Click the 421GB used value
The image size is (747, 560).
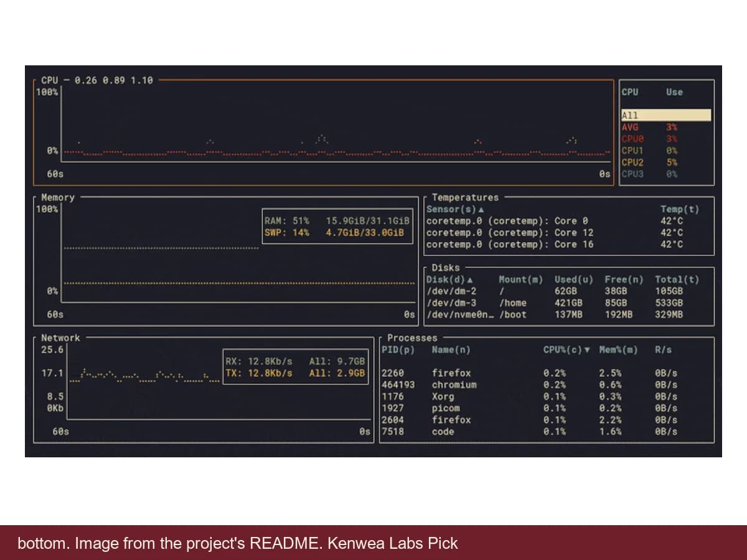click(568, 303)
